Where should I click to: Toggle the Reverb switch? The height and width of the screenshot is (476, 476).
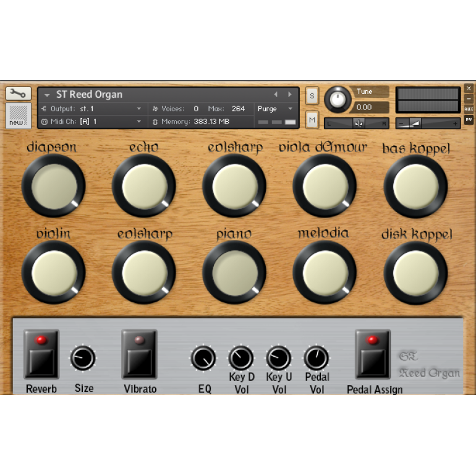click(41, 354)
